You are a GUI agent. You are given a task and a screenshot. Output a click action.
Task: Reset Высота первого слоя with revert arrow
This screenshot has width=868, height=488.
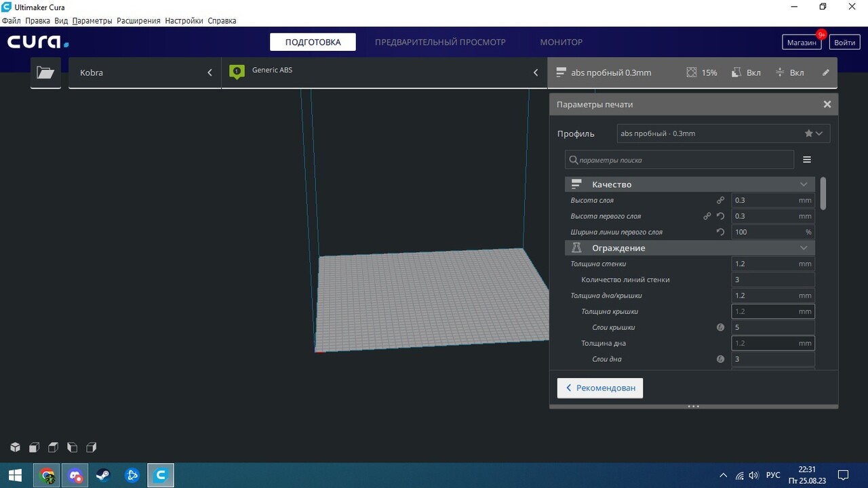click(x=720, y=216)
